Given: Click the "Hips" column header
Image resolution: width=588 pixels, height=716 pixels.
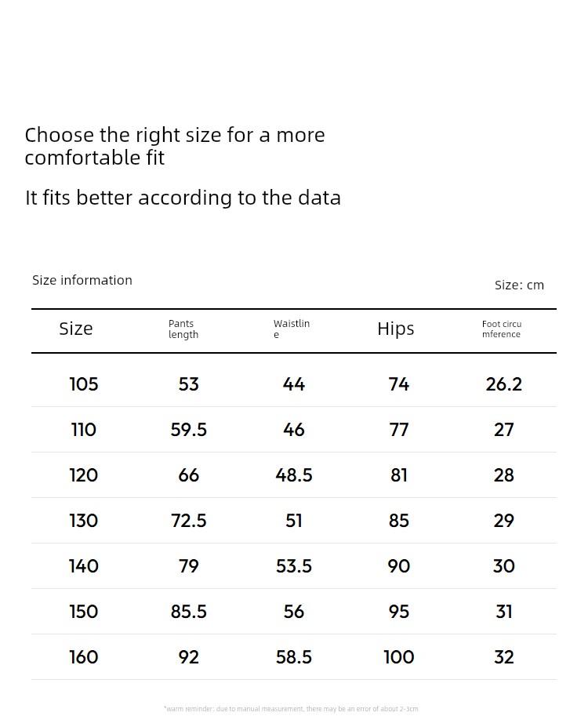Looking at the screenshot, I should 396,329.
